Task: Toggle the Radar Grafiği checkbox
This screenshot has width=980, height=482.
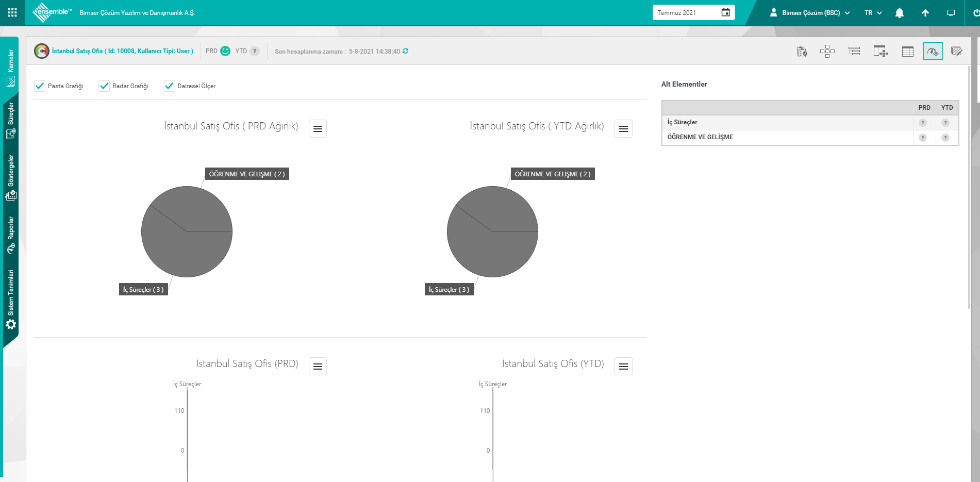Action: point(104,86)
